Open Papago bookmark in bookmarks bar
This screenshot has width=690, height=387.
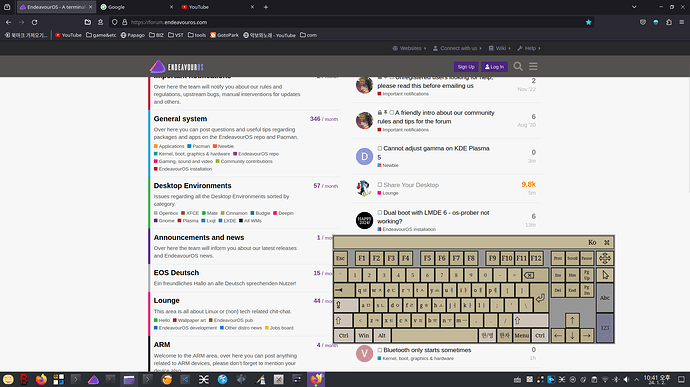(132, 35)
